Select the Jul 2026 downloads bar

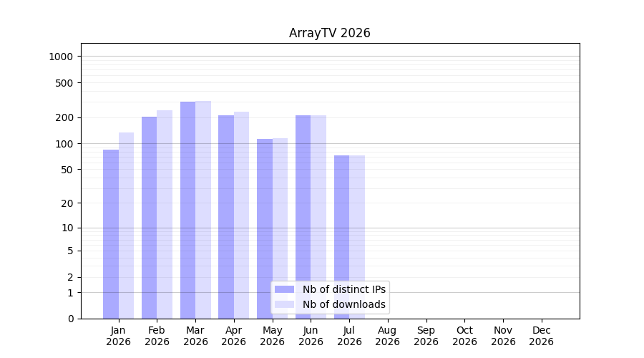pyautogui.click(x=357, y=237)
